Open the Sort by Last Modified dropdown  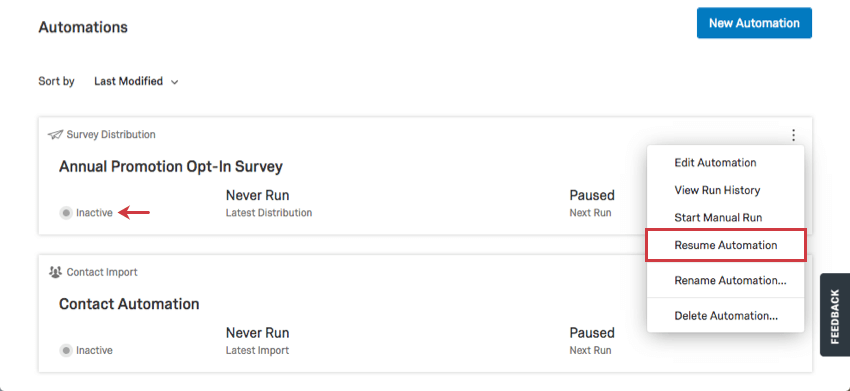(x=136, y=81)
